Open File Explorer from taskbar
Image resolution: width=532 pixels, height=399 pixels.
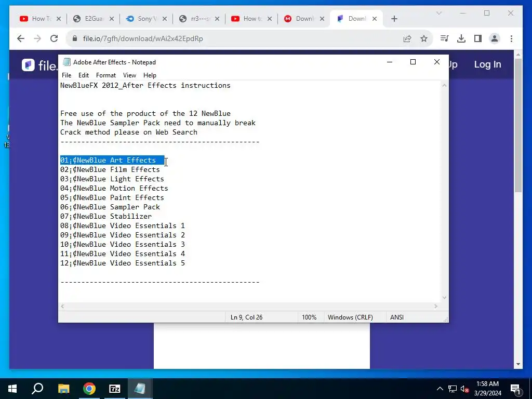pos(63,389)
